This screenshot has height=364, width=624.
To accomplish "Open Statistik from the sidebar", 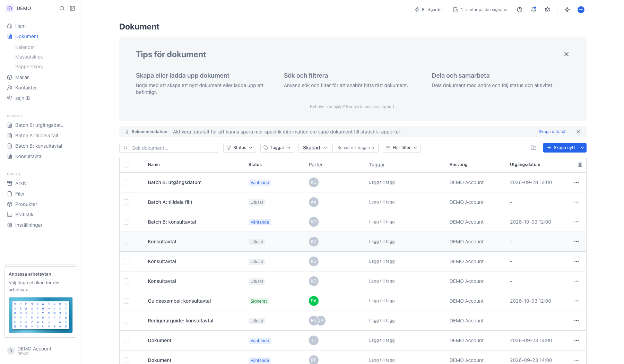I will point(24,215).
